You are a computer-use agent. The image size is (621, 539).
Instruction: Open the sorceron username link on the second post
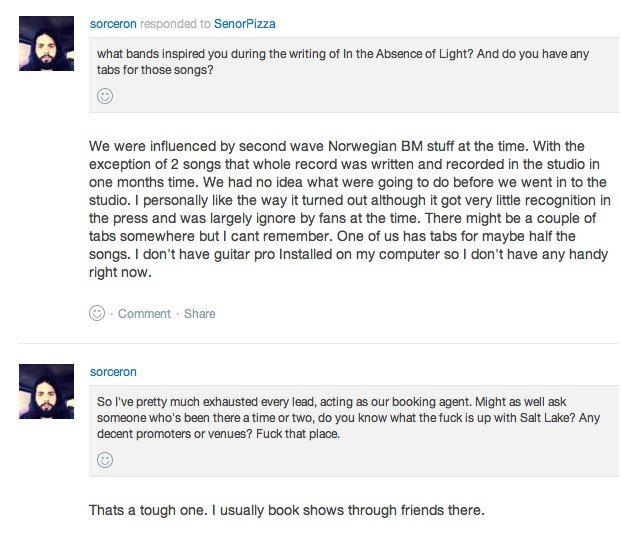pyautogui.click(x=114, y=370)
